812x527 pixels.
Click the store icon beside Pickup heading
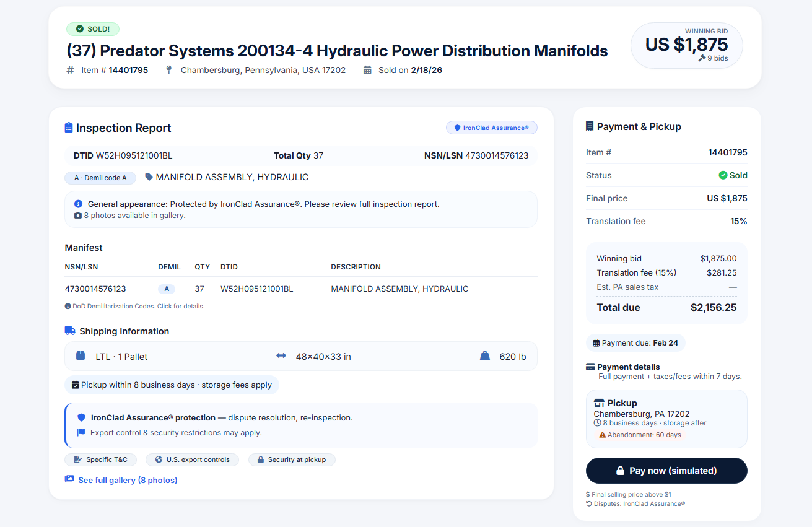tap(599, 403)
